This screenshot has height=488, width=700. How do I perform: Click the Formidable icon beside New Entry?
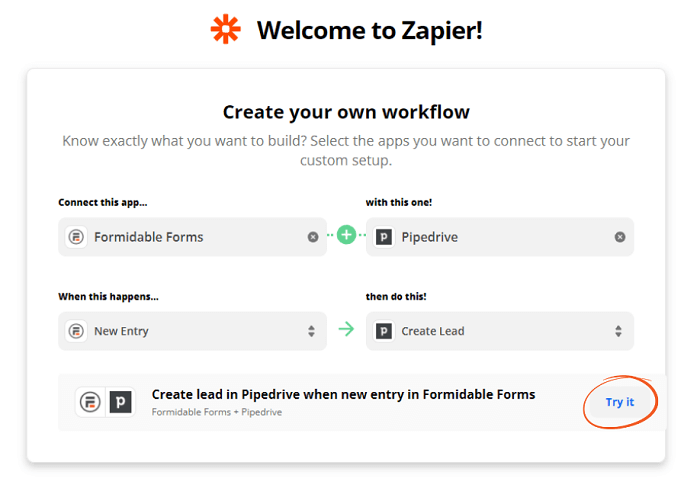(76, 331)
